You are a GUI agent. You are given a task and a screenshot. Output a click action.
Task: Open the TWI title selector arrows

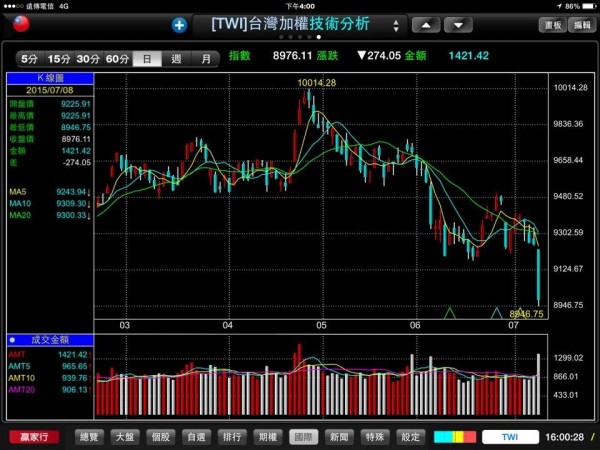click(396, 26)
